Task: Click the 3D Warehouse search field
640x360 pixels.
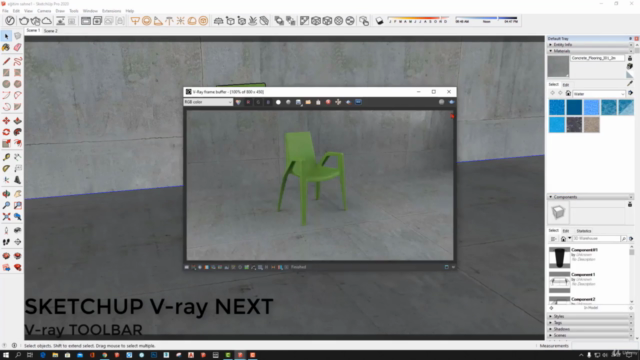Action: [x=596, y=238]
